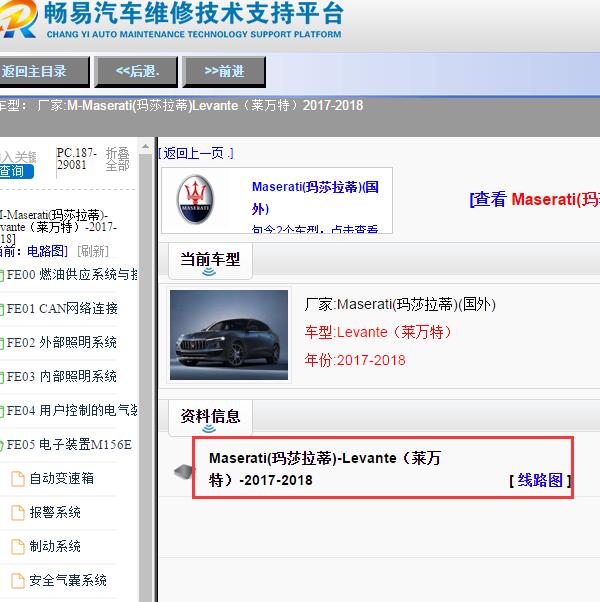600x602 pixels.
Task: Click the 返回上一页 link
Action: coord(195,154)
